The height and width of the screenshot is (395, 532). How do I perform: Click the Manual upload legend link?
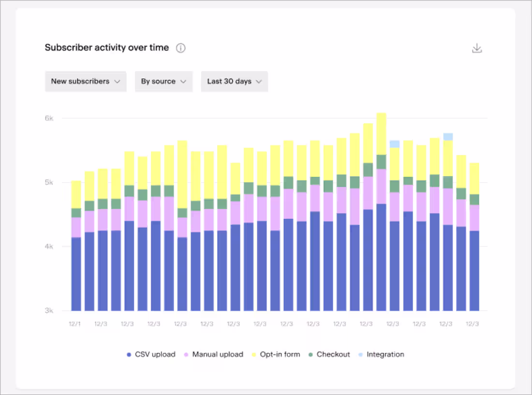coord(218,354)
